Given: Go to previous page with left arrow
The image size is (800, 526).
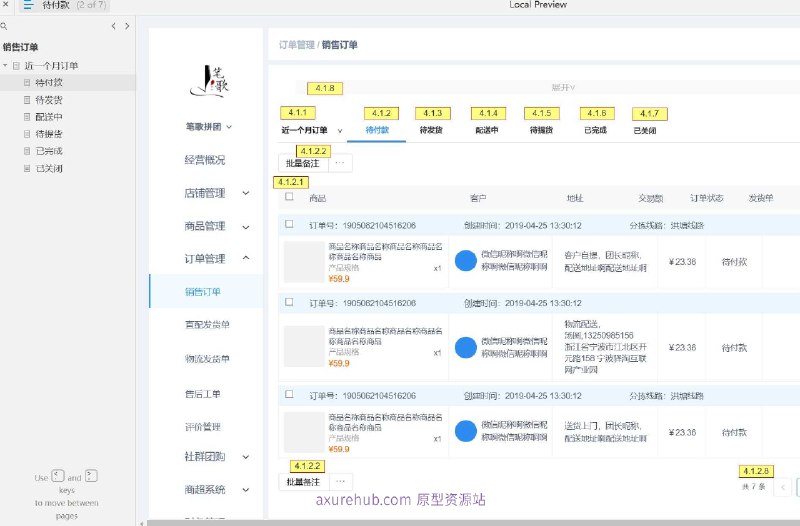Looking at the screenshot, I should point(113,26).
